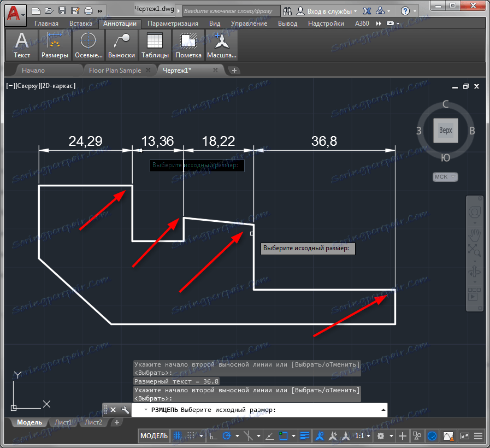This screenshot has width=490, height=448.
Task: Close the Floor Plan Sample tab
Action: click(x=148, y=70)
